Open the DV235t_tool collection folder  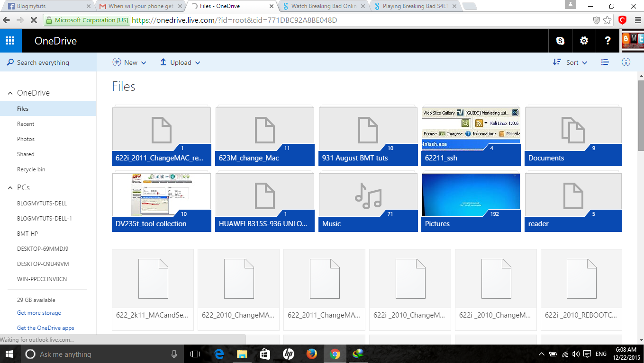162,203
